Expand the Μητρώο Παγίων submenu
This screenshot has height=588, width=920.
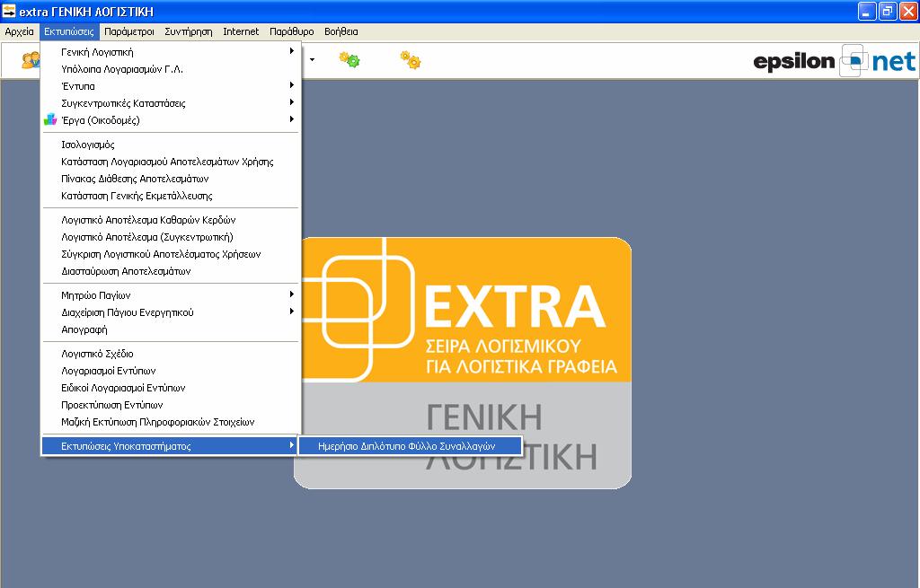pos(170,295)
